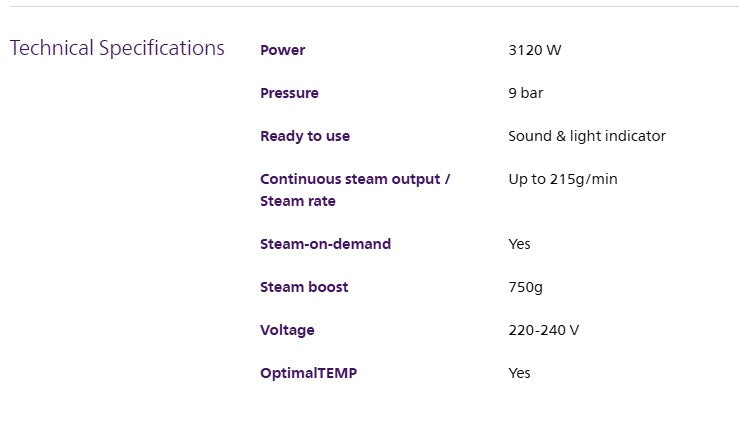This screenshot has height=422, width=739.
Task: Click the horizontal divider line at top
Action: 374,6
